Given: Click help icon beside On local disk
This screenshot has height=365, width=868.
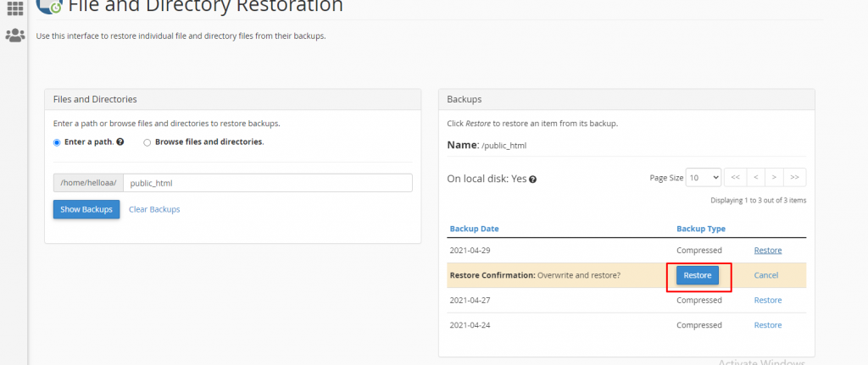Looking at the screenshot, I should pos(532,180).
